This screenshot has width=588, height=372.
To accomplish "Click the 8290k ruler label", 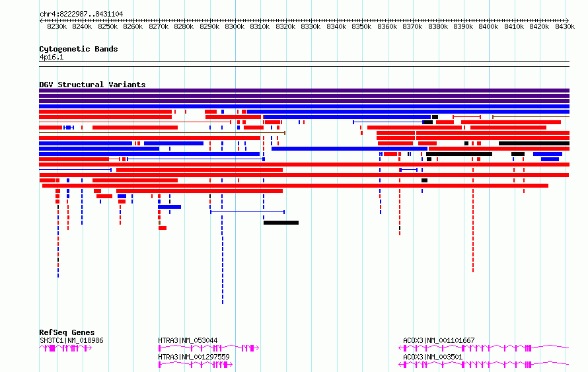I will (x=209, y=26).
